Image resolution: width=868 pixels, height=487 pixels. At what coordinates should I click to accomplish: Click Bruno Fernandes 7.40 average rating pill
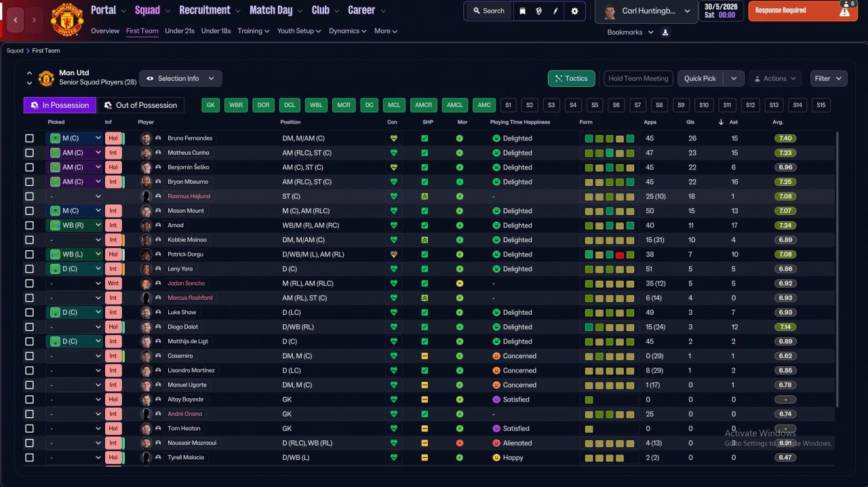[x=786, y=138]
